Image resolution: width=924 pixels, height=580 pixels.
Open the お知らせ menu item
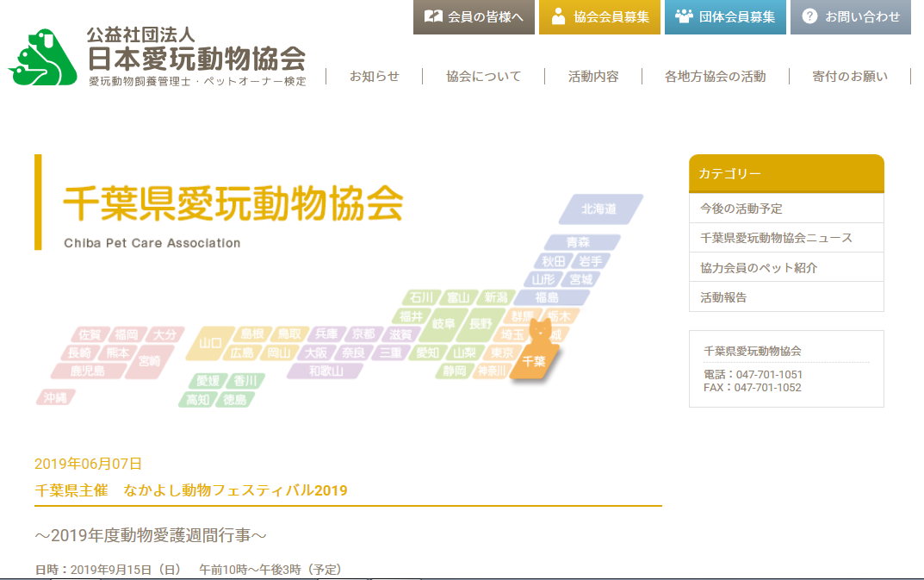(x=375, y=76)
